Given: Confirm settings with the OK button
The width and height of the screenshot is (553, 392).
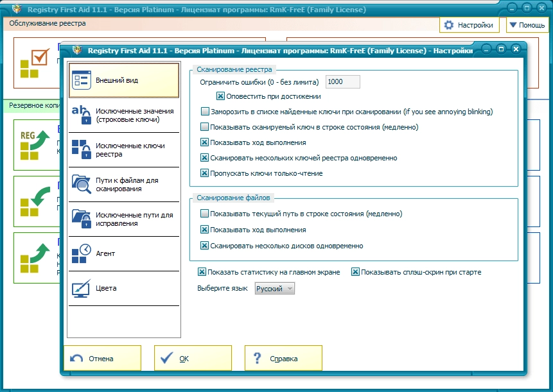Looking at the screenshot, I should 193,358.
